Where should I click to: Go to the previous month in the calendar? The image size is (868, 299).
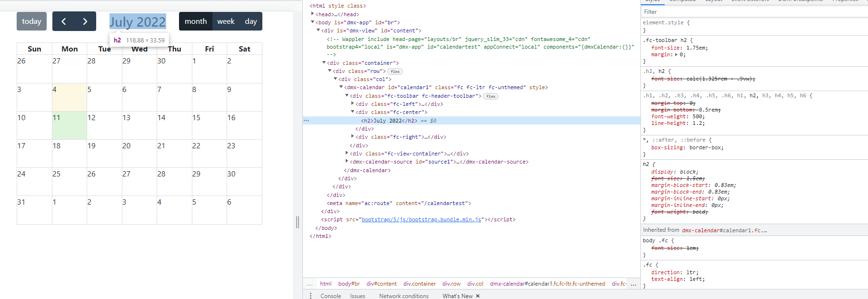tap(63, 21)
